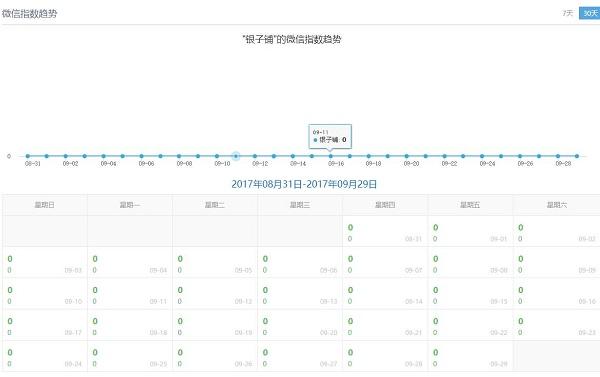Switch the trend range to 7天

567,13
